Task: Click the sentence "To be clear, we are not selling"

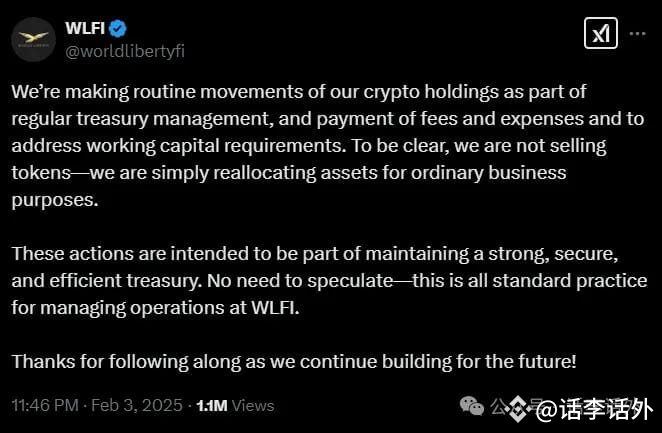Action: click(479, 146)
